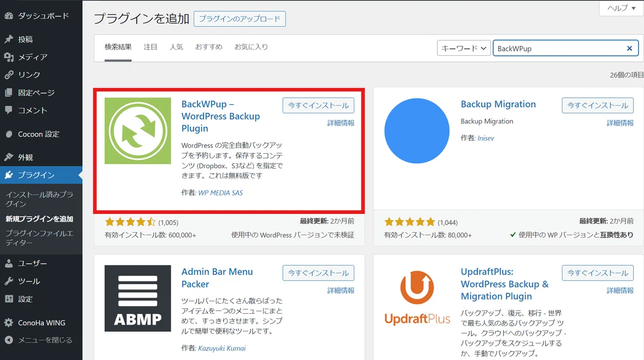
Task: Open author link WP MEDIA SAS
Action: [221, 193]
